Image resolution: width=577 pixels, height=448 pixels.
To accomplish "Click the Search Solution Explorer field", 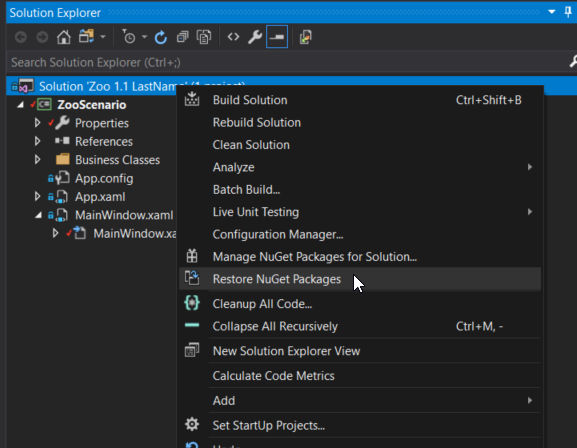I will tap(287, 62).
